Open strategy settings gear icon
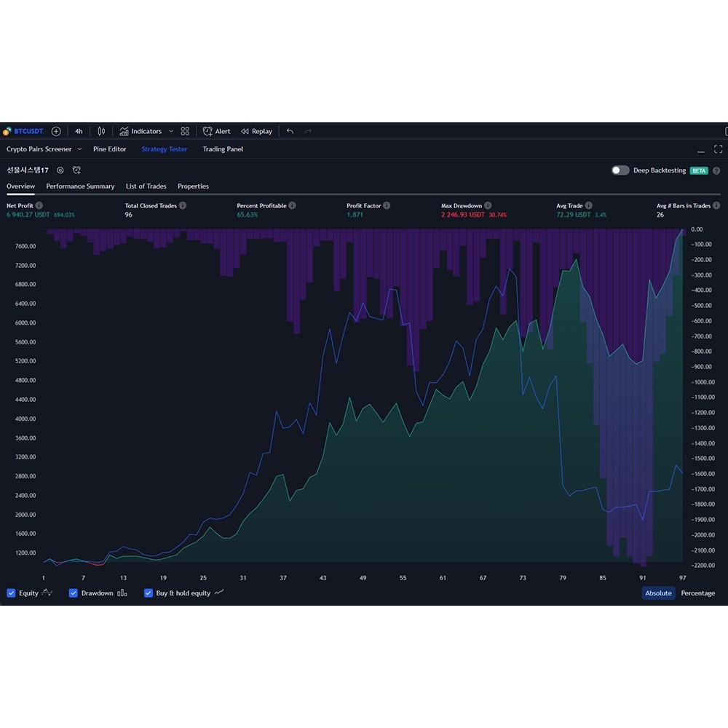The height and width of the screenshot is (728, 728). [x=60, y=170]
